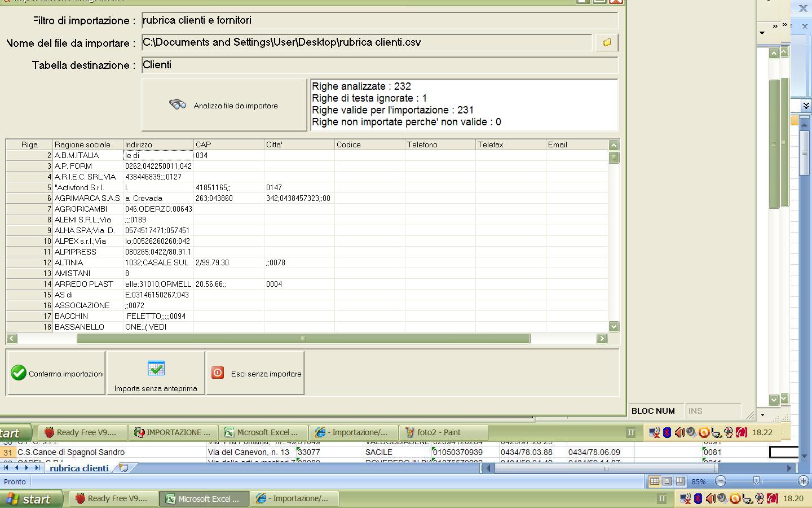Open Importazione browser item in 18.22 taskbar
Image resolution: width=812 pixels, height=508 pixels.
click(x=354, y=432)
